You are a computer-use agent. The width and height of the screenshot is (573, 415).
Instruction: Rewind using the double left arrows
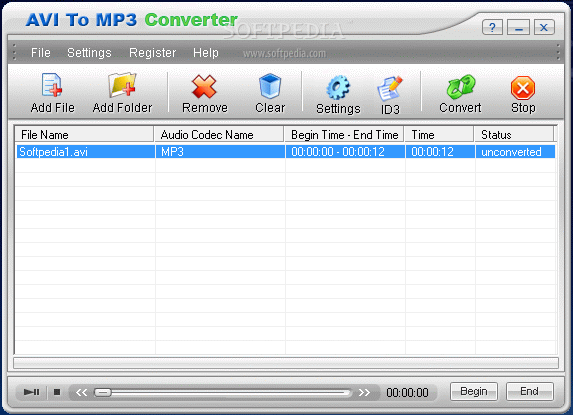coord(81,392)
